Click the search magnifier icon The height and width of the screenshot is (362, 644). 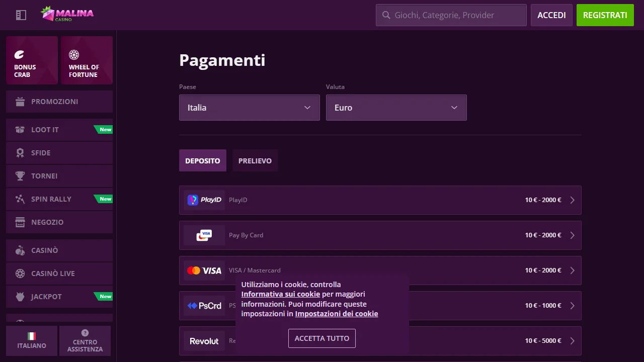[386, 15]
